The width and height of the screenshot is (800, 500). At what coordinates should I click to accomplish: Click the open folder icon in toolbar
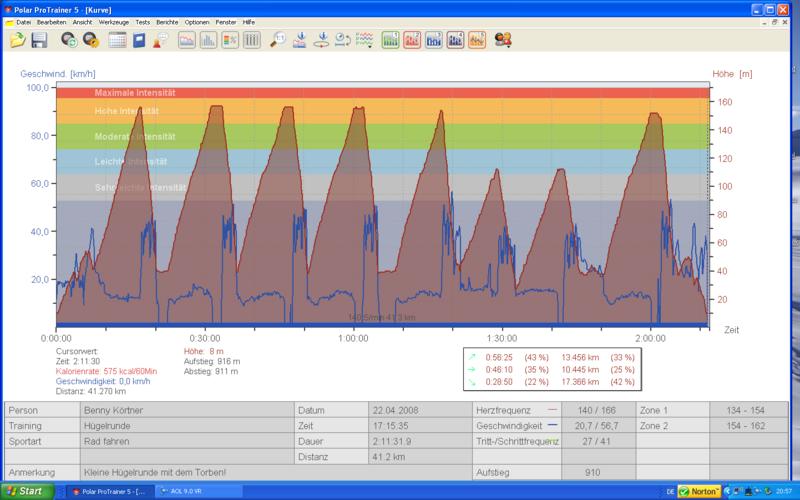18,40
